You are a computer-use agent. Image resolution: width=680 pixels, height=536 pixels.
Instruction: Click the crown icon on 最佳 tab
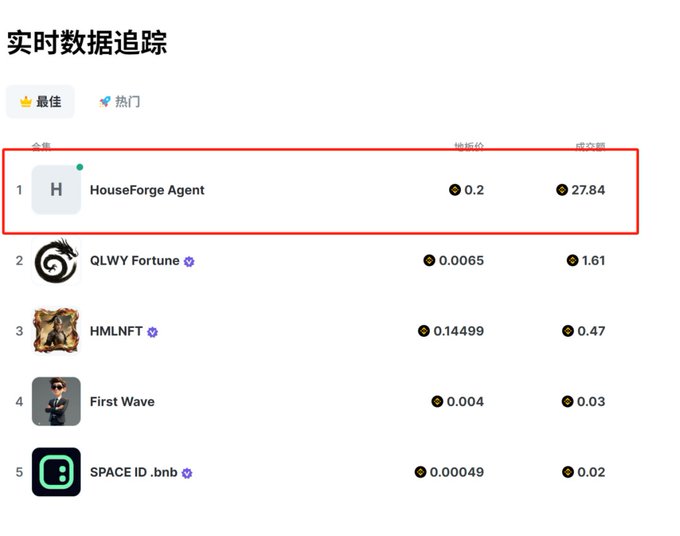[x=26, y=102]
